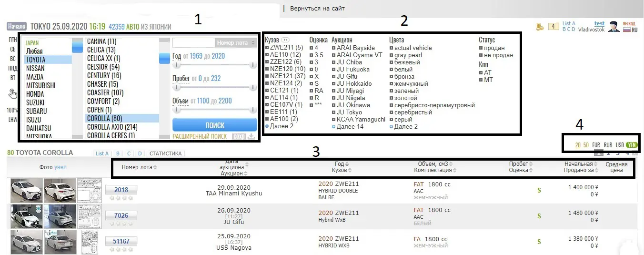Click the Russian flag language icon
Screen dimensions: 644x255
[627, 30]
